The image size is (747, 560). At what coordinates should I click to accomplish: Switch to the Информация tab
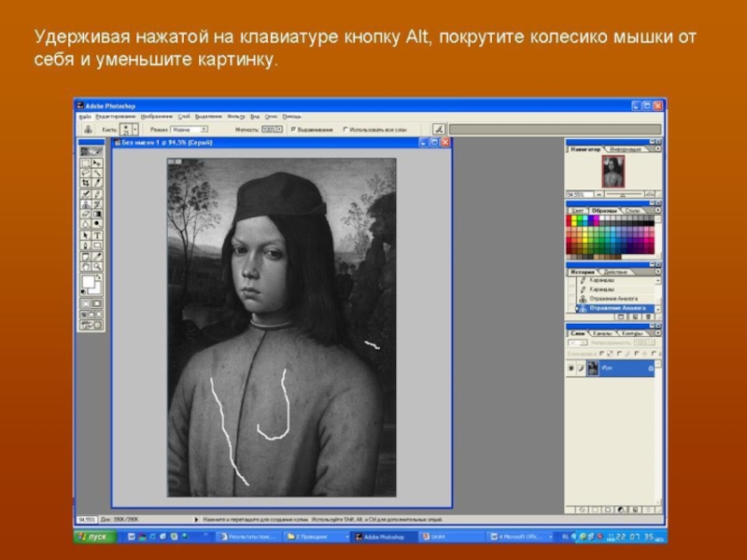(626, 149)
